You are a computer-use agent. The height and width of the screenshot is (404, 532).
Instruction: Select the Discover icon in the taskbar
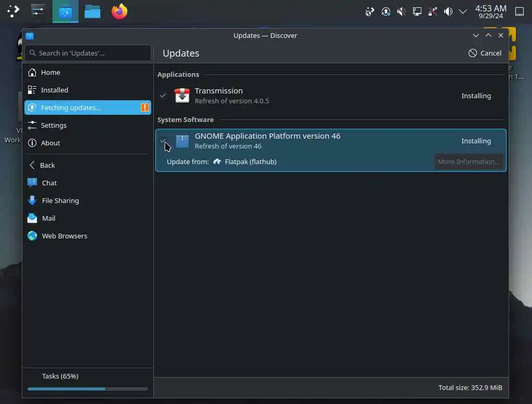coord(65,12)
